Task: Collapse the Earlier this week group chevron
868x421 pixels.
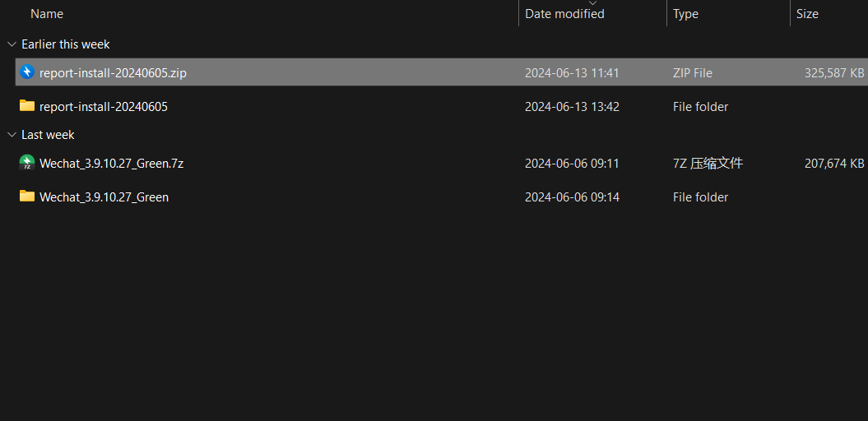Action: [11, 44]
